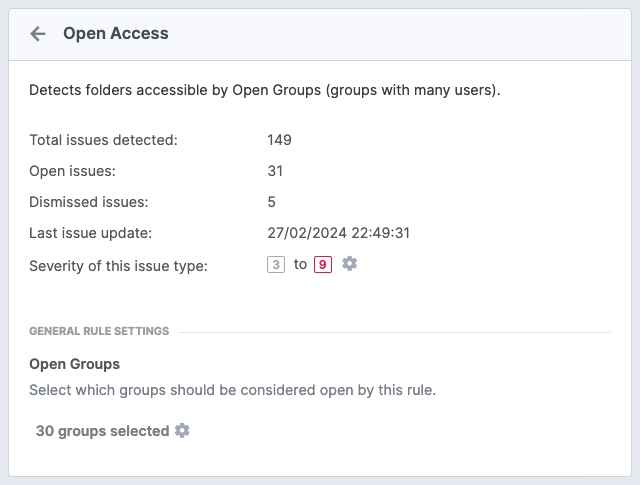Click the 'Dismissed issues:' label
The image size is (640, 485).
(x=89, y=202)
